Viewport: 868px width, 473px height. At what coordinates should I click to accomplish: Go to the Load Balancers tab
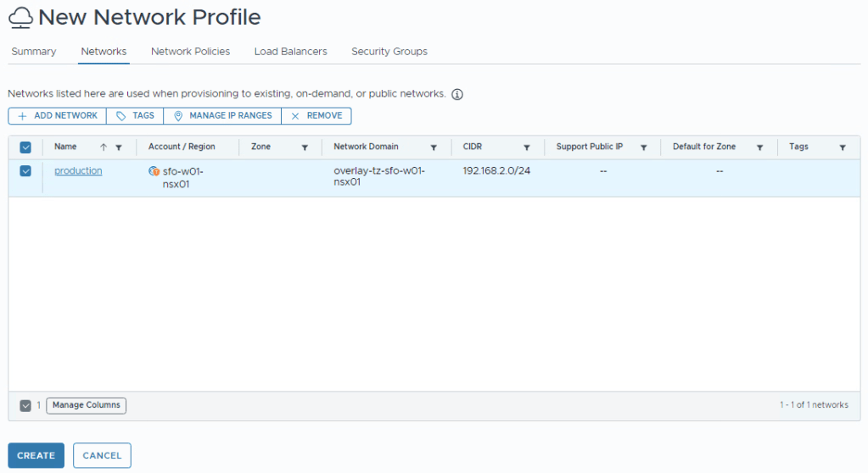tap(290, 52)
